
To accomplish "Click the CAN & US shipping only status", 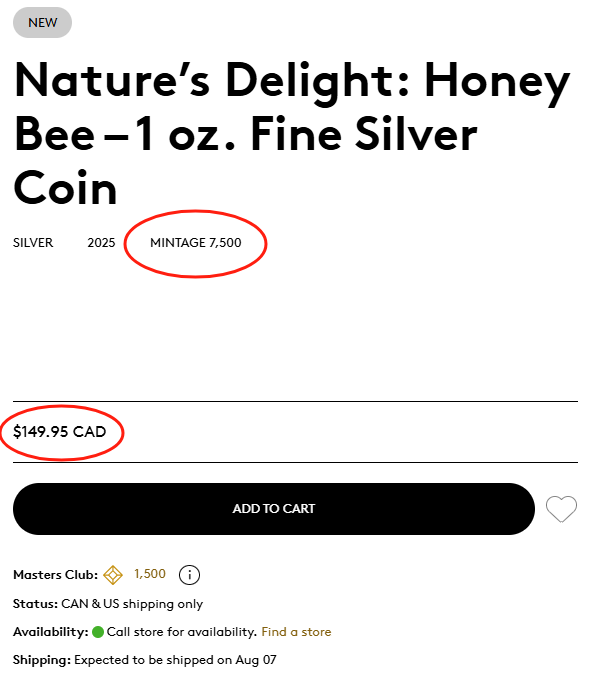I will [x=132, y=604].
